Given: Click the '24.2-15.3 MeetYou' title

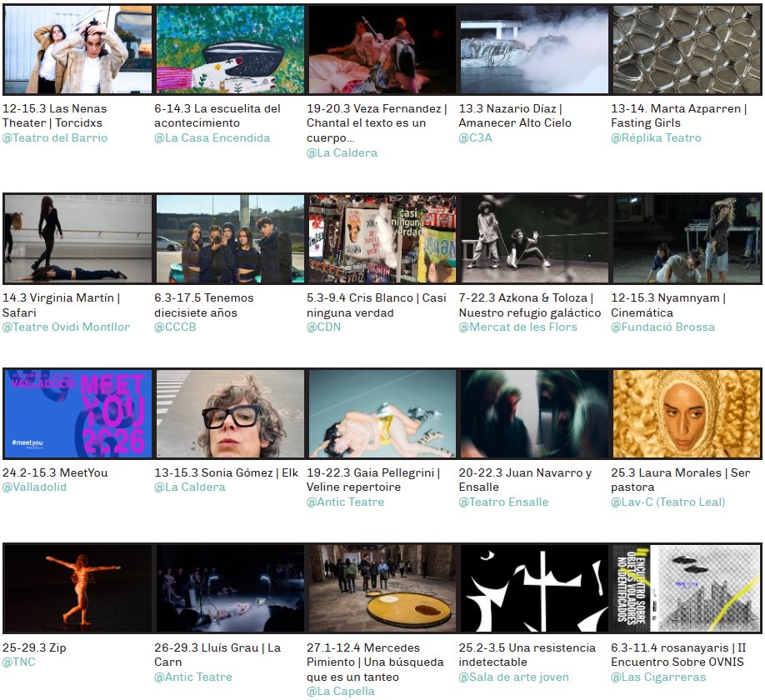Looking at the screenshot, I should click(55, 472).
